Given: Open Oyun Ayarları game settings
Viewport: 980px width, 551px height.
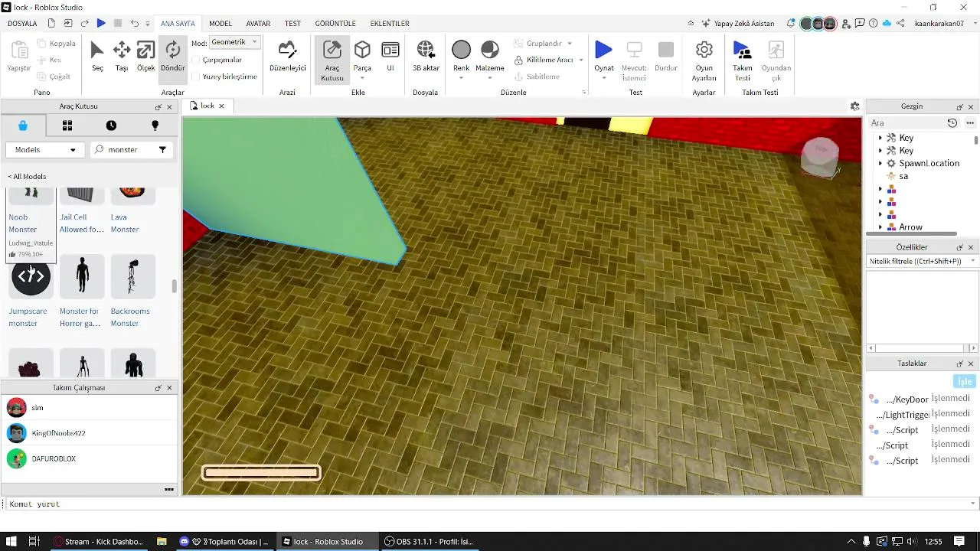Looking at the screenshot, I should (x=704, y=60).
